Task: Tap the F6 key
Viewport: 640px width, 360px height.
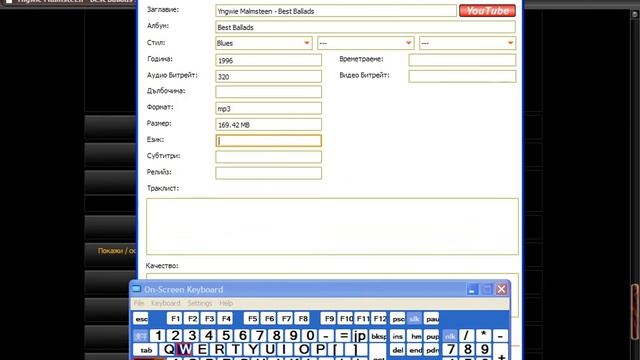Action: coord(269,319)
